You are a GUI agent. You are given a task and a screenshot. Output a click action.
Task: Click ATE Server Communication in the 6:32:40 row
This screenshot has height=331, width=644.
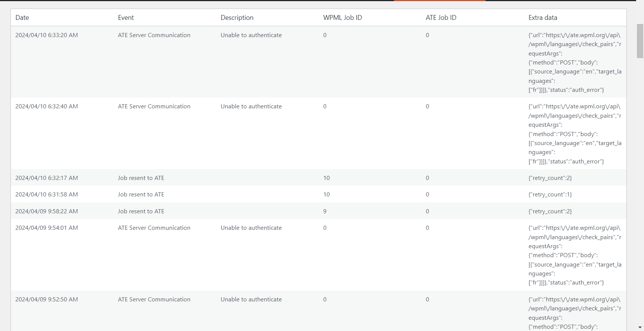coord(154,106)
